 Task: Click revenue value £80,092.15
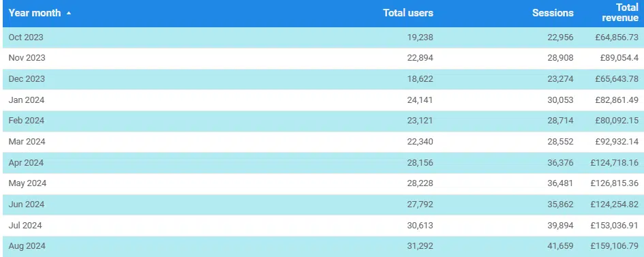pos(617,121)
